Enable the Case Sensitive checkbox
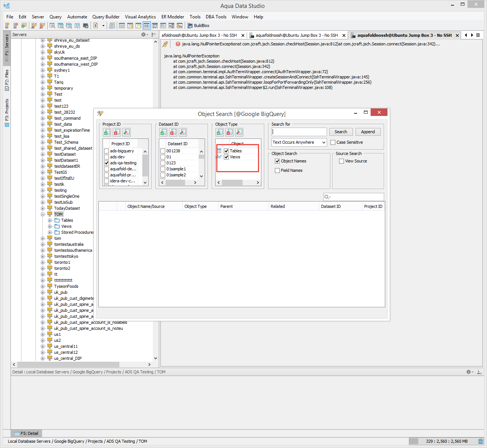 click(x=333, y=142)
